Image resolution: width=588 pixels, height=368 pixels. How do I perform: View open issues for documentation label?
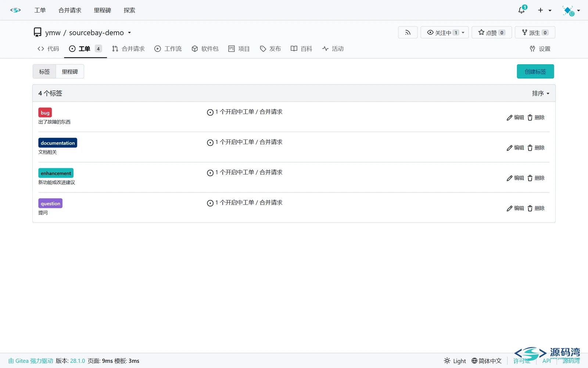point(245,142)
